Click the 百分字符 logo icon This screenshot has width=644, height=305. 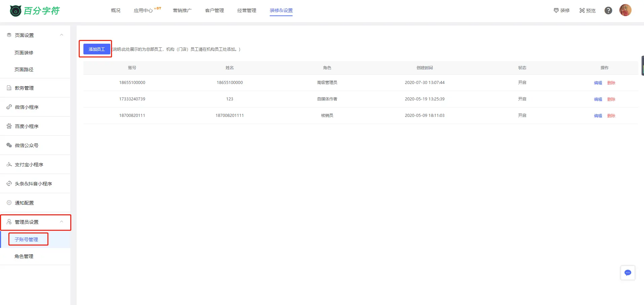(x=15, y=11)
